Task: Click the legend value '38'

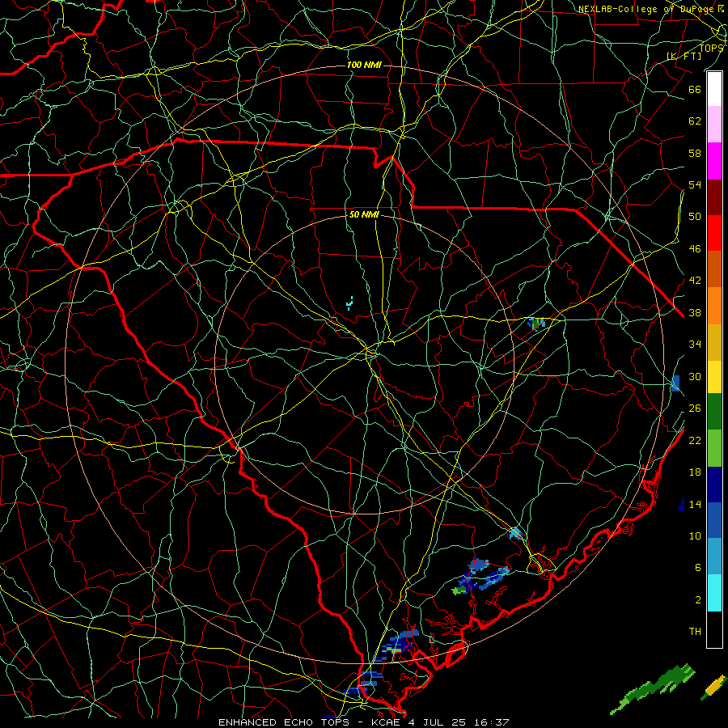Action: (695, 312)
